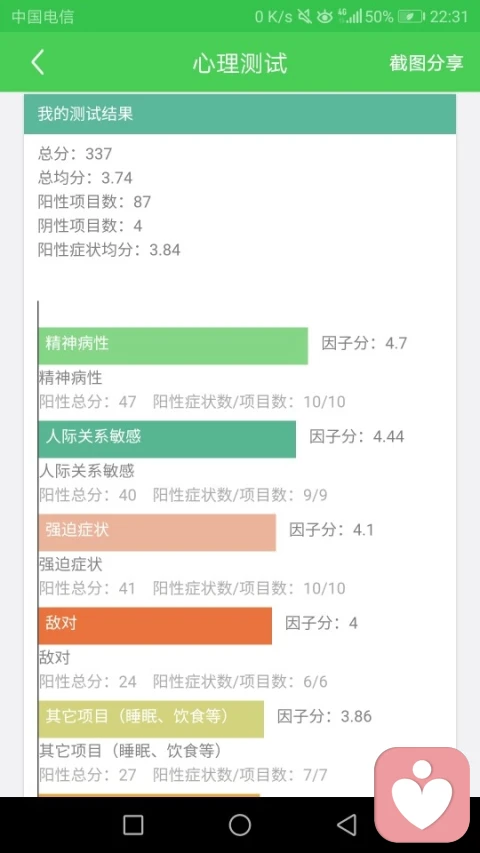Select the 强迫症状 salmon bar

[x=157, y=533]
